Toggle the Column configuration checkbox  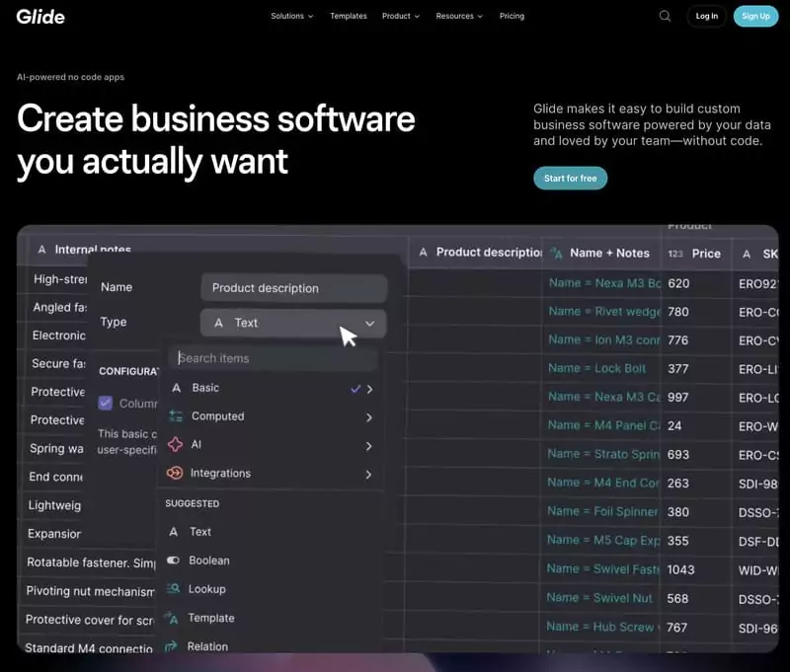tap(106, 403)
